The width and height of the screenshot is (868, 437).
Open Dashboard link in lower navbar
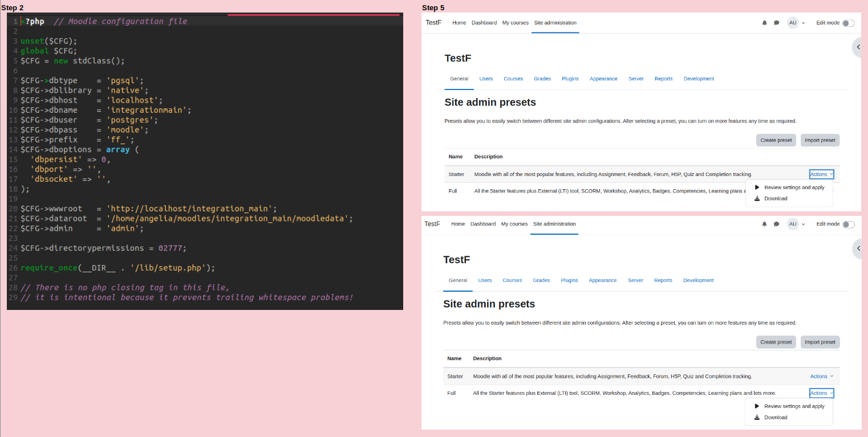click(483, 224)
